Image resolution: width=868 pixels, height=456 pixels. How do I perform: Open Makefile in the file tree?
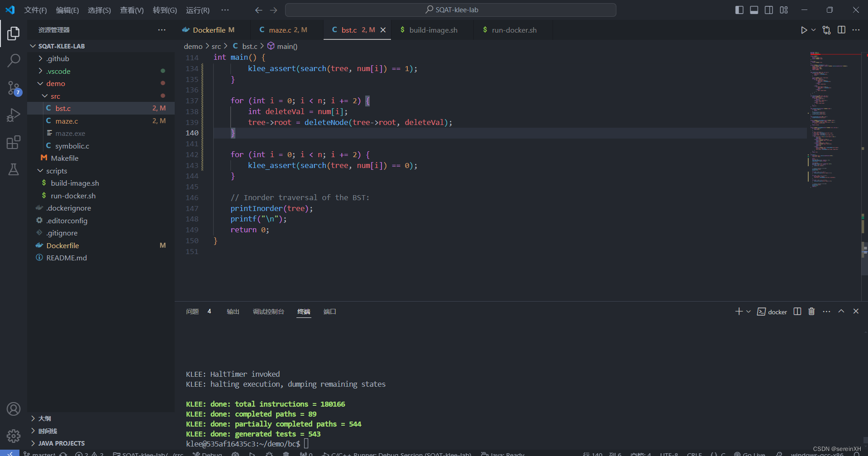[x=101, y=158]
